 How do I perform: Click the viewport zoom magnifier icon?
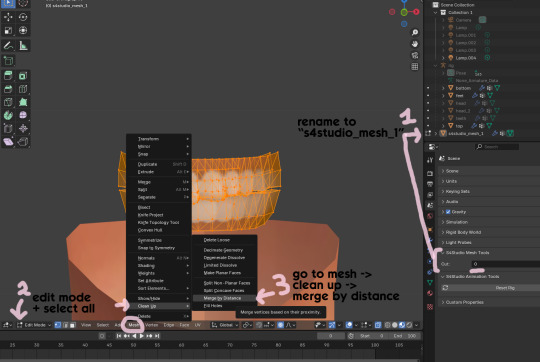pyautogui.click(x=415, y=32)
